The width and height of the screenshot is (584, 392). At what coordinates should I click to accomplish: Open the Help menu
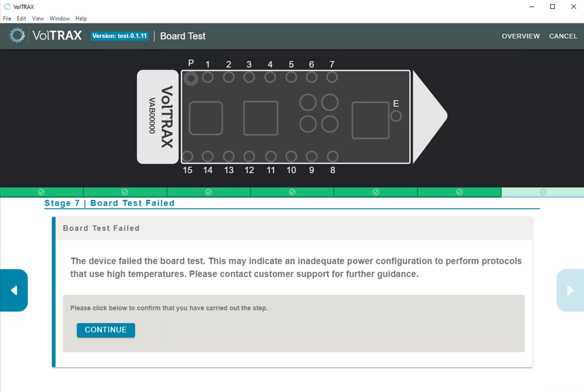point(81,18)
